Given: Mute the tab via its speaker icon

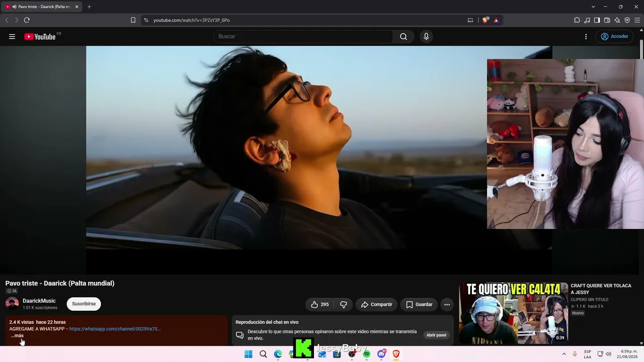Looking at the screenshot, I should 14,7.
